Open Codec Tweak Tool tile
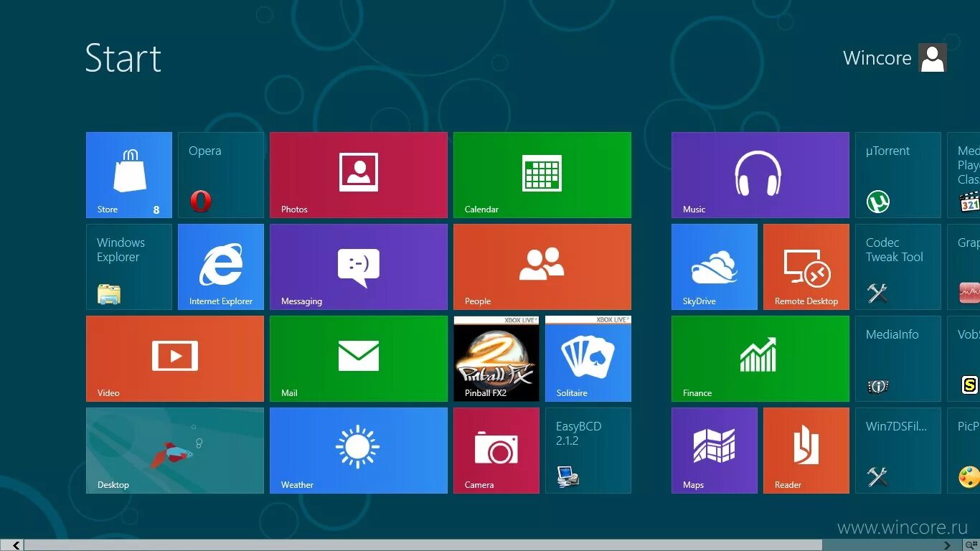Viewport: 980px width, 551px height. coord(898,267)
